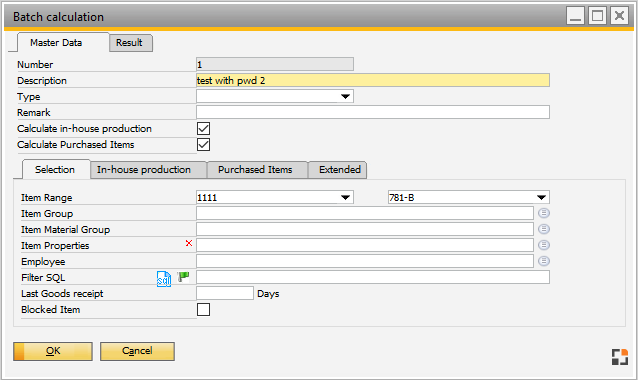Open the Employee selection list icon

click(544, 261)
